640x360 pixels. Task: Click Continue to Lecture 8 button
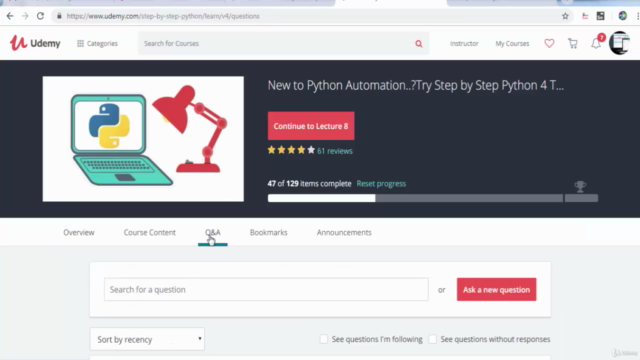[x=311, y=126]
